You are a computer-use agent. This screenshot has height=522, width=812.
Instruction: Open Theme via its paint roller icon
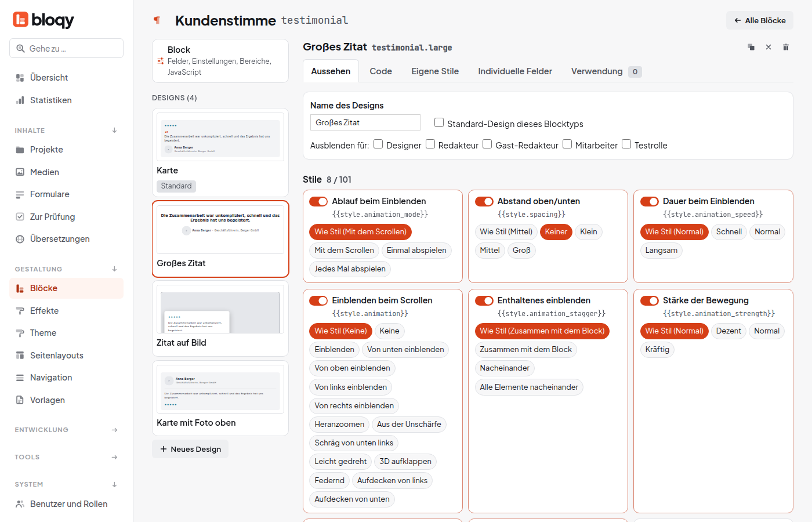click(20, 333)
